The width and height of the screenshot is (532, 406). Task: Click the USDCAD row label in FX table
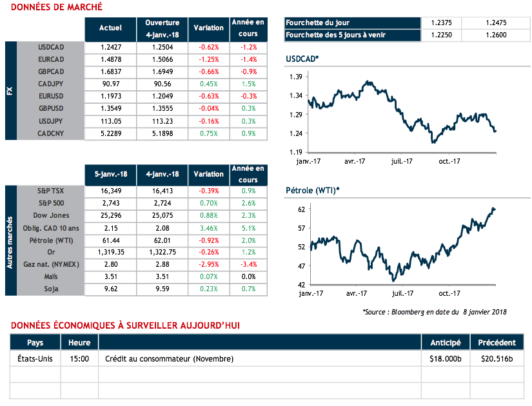[50, 47]
